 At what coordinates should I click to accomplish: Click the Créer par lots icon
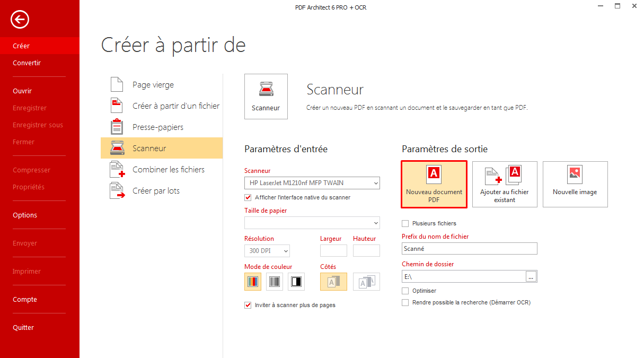point(117,191)
